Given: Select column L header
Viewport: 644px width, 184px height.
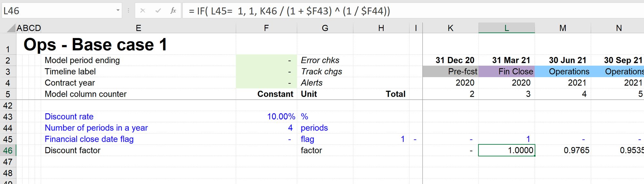Looking at the screenshot, I should [x=507, y=28].
